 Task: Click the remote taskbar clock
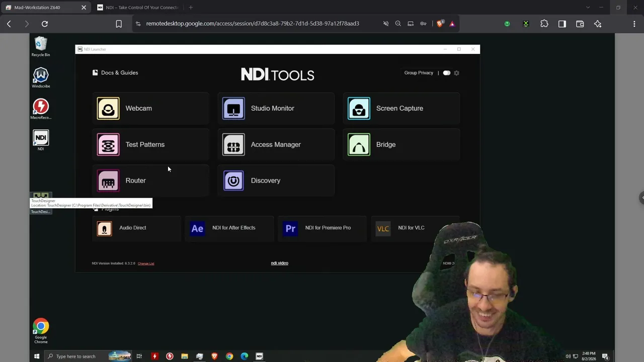[x=589, y=356]
